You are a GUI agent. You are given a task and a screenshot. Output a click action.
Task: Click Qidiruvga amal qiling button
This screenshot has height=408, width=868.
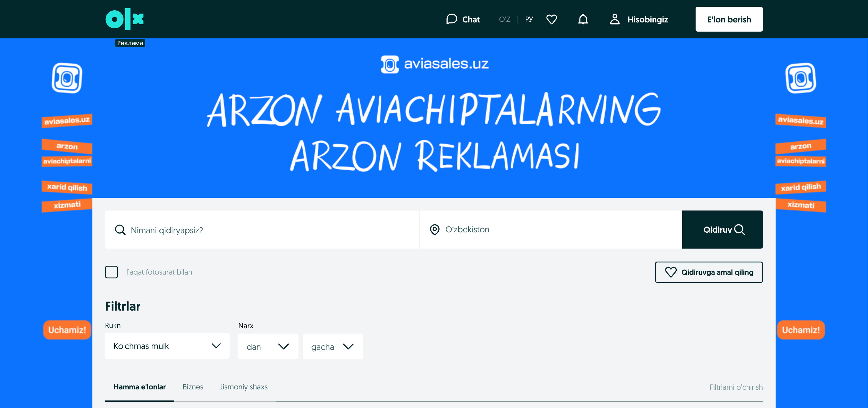click(709, 272)
